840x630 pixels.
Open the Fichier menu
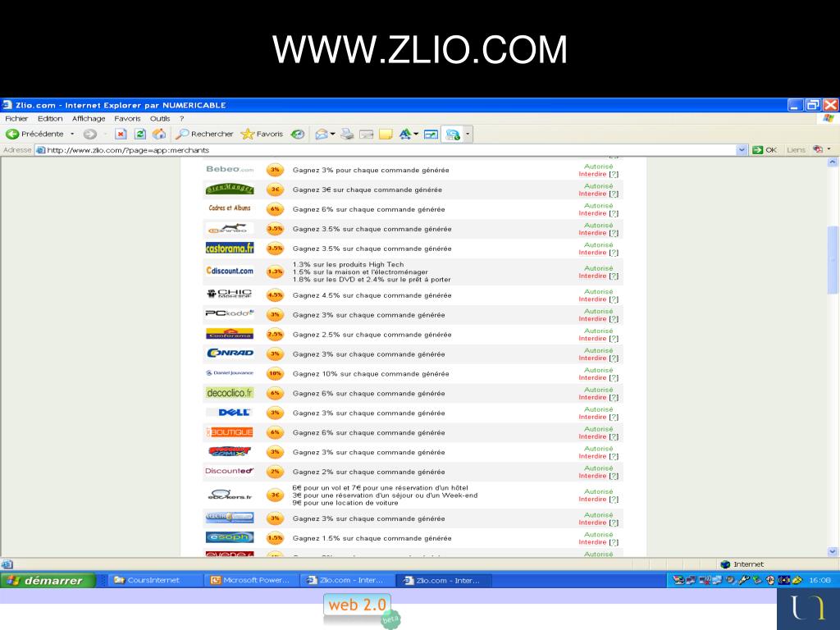coord(16,118)
